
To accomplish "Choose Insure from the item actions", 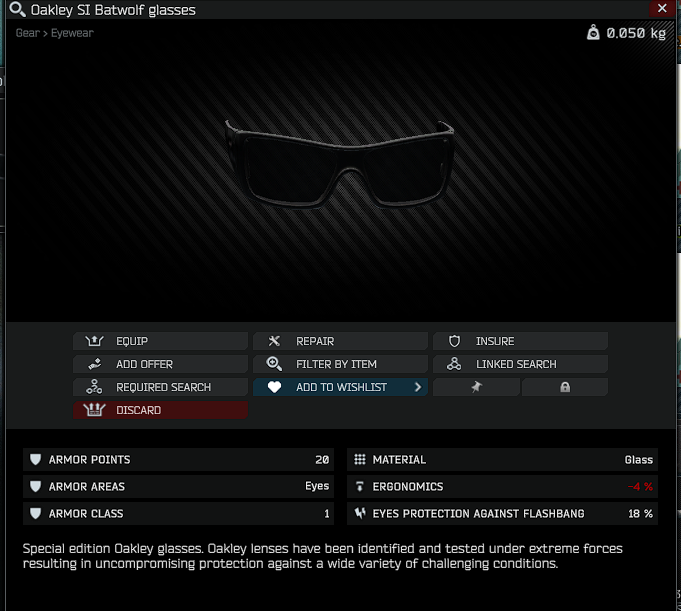I will (x=520, y=341).
